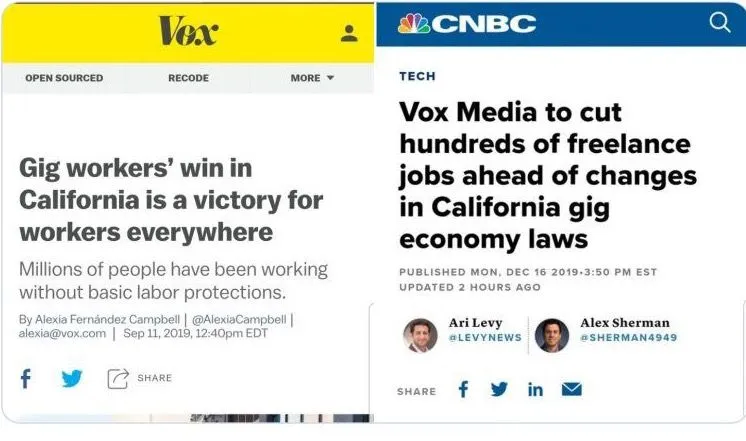Expand the MORE dropdown menu
Viewport: 746px width, 441px height.
(x=312, y=78)
